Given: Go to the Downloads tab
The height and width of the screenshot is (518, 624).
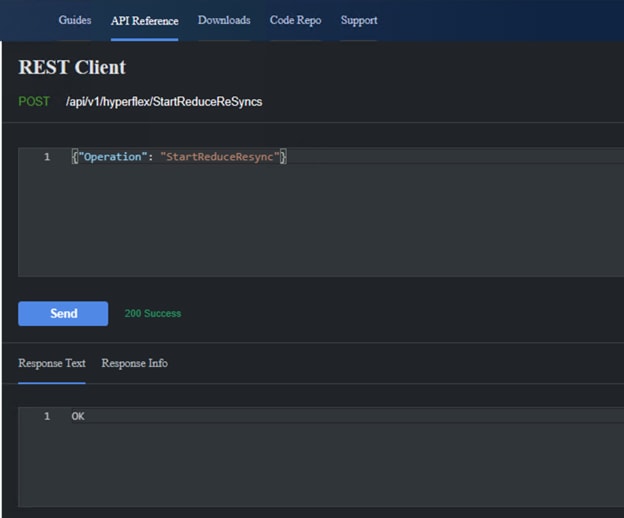Looking at the screenshot, I should click(224, 20).
